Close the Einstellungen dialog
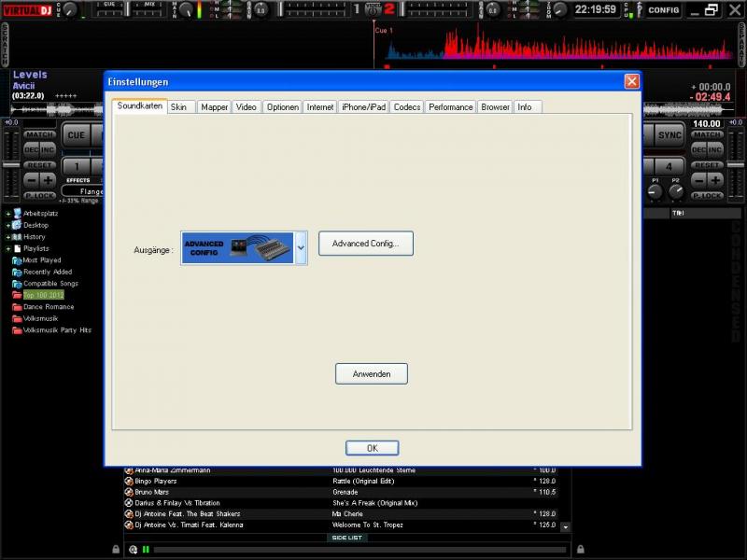 (632, 81)
